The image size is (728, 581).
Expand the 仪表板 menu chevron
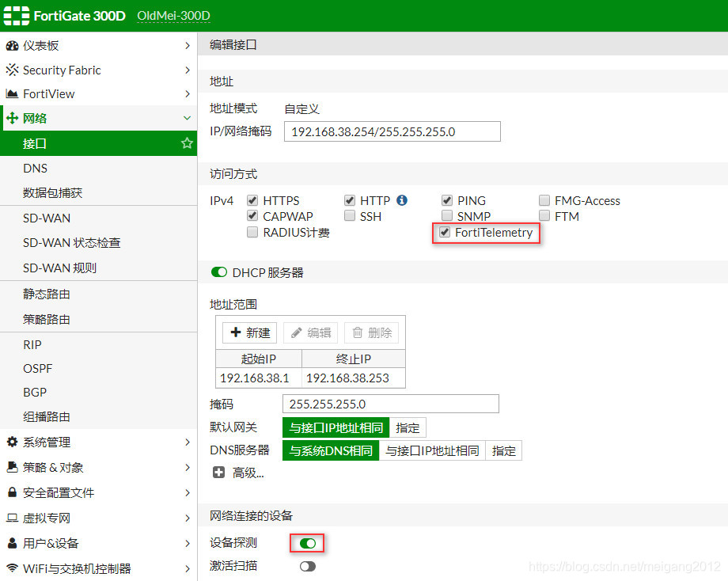click(187, 45)
